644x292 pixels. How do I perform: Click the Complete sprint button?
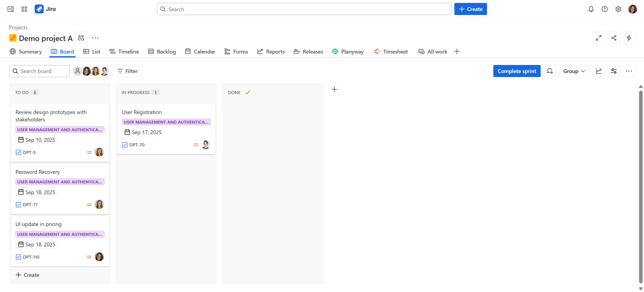point(517,71)
